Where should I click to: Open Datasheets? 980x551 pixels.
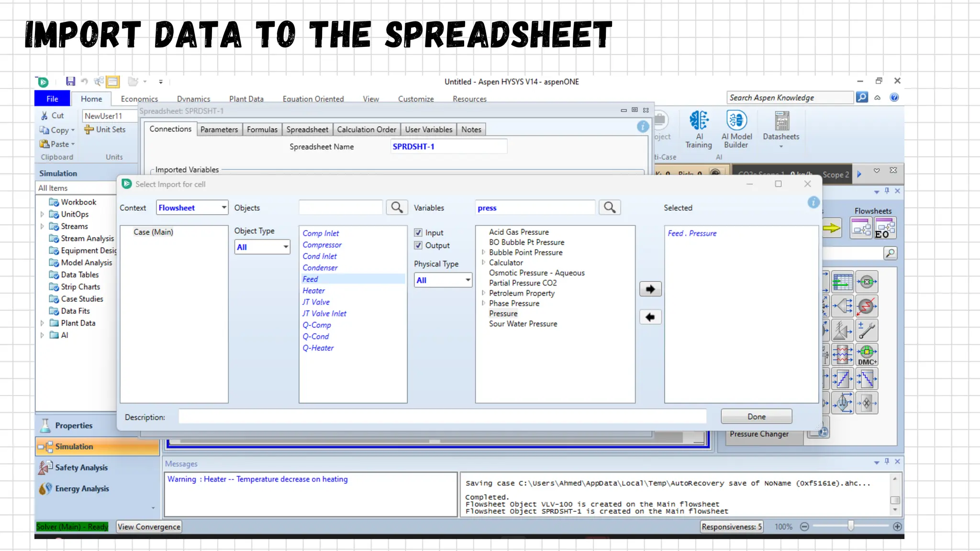[x=781, y=130]
